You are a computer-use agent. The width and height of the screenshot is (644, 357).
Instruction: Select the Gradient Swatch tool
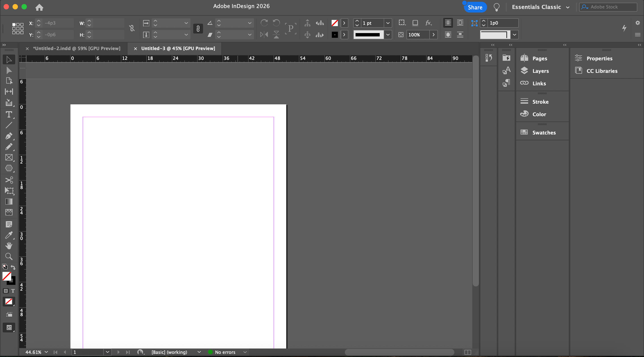pos(9,201)
